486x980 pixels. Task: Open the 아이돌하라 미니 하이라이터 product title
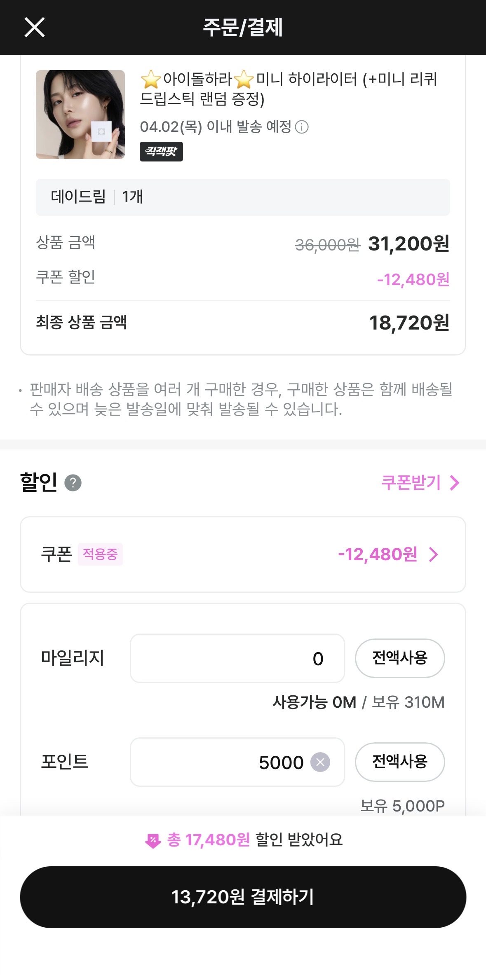pos(289,89)
